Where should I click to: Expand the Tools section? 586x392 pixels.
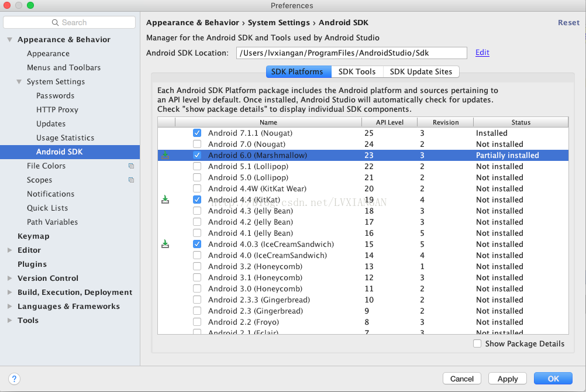point(10,321)
